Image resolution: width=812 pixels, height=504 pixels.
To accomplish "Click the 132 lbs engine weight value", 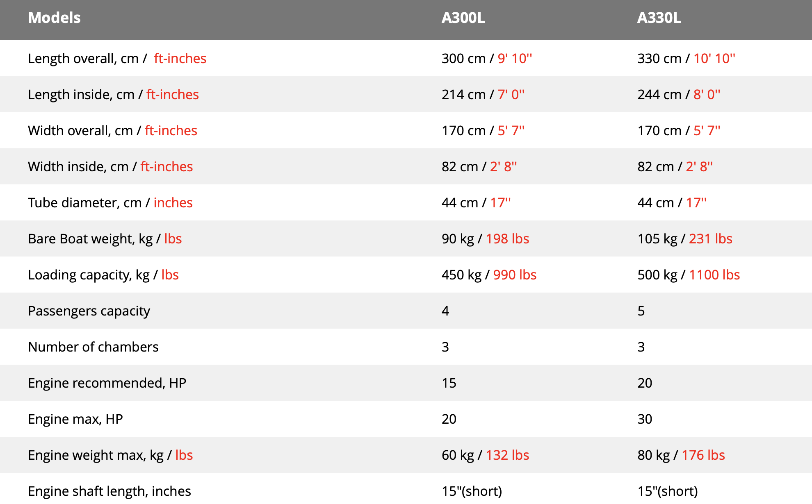I will [x=507, y=455].
